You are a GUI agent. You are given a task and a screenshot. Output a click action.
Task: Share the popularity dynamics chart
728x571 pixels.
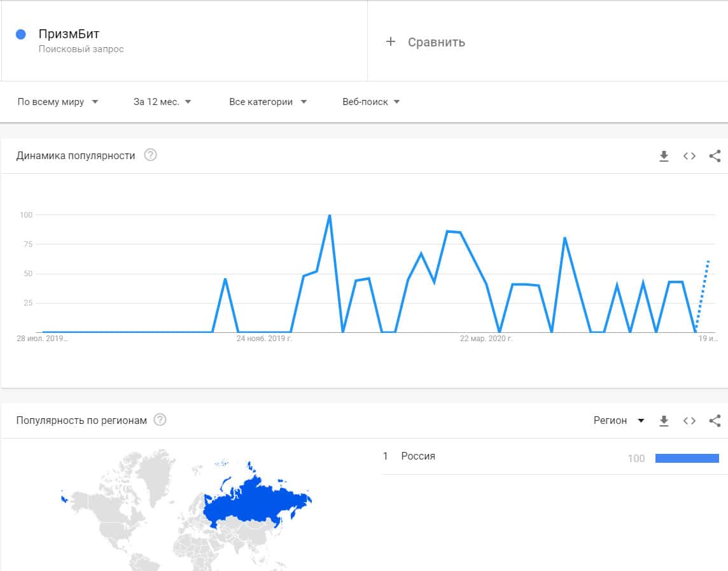tap(715, 156)
